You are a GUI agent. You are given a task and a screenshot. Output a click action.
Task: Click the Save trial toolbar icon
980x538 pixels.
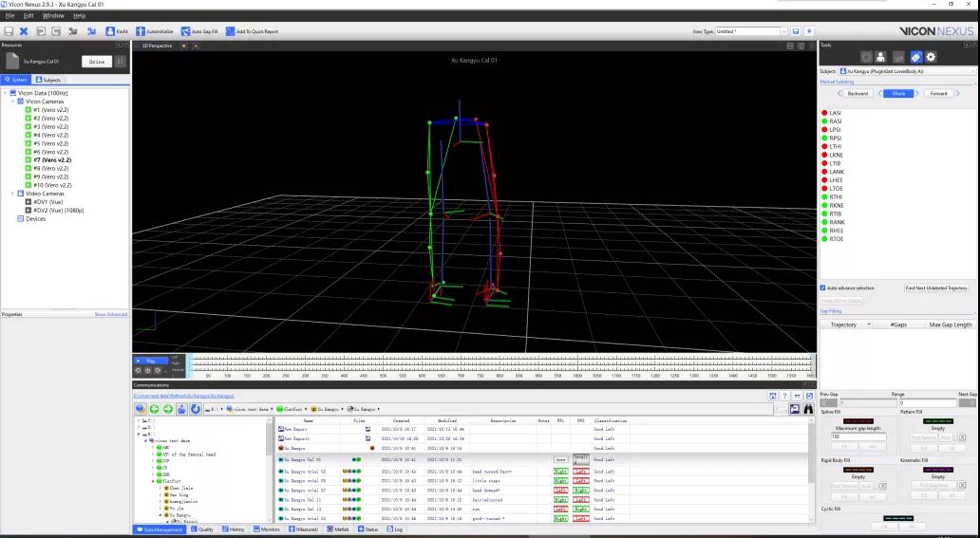pyautogui.click(x=9, y=31)
